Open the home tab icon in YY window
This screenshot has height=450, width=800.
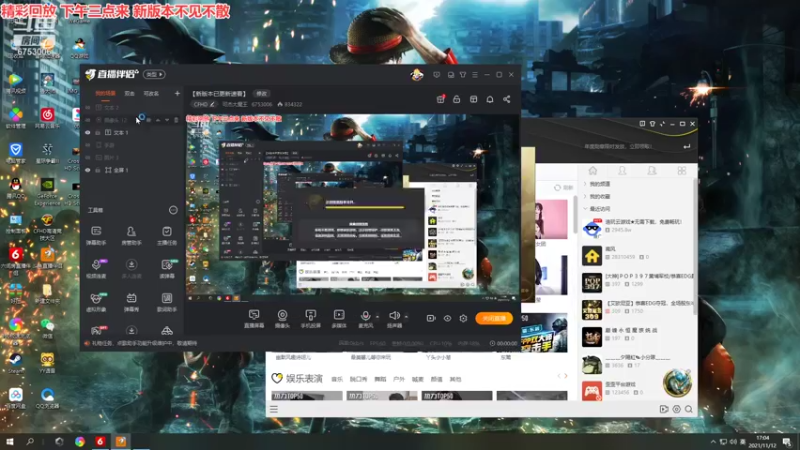[x=593, y=171]
